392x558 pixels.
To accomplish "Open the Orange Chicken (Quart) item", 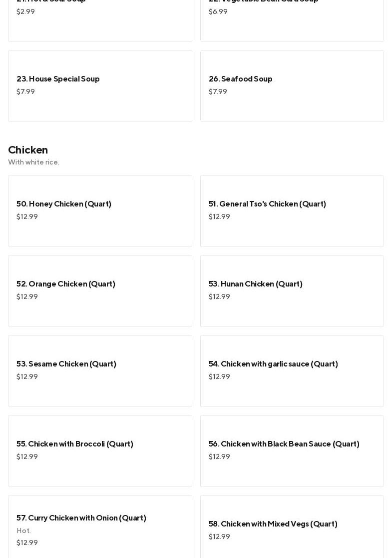I will (x=100, y=290).
